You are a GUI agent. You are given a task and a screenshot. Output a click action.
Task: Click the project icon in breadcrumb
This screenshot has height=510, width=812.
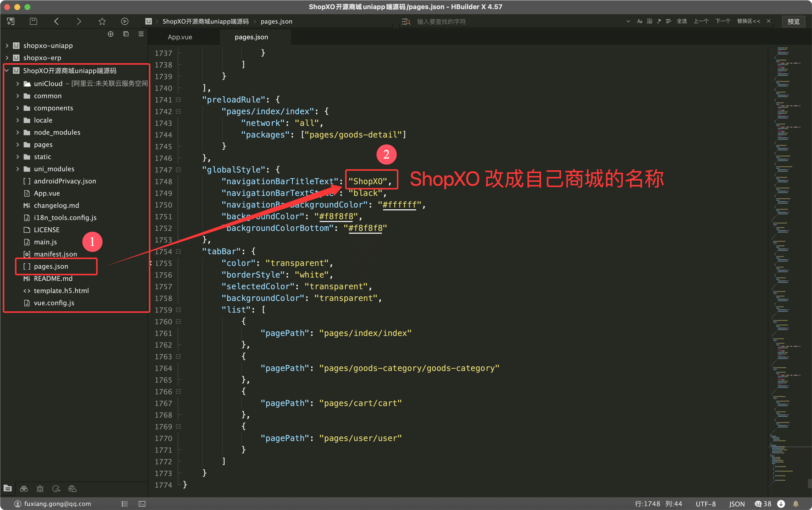point(149,21)
